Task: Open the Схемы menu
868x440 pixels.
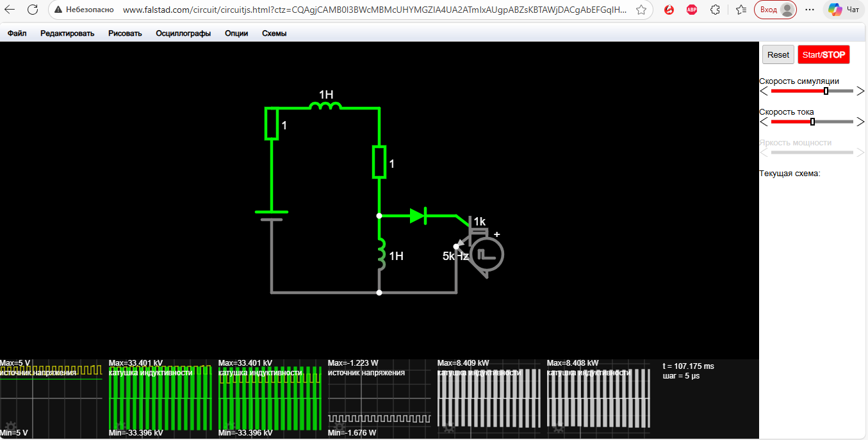Action: (x=274, y=33)
